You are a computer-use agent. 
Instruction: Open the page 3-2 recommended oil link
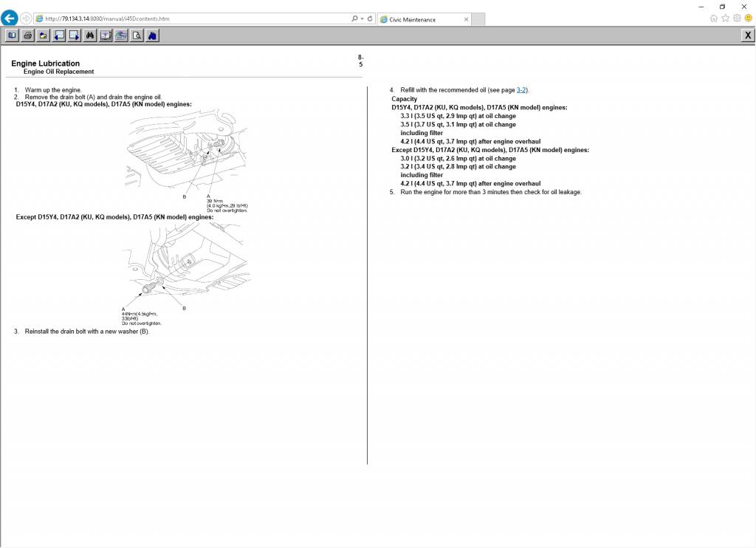click(521, 90)
